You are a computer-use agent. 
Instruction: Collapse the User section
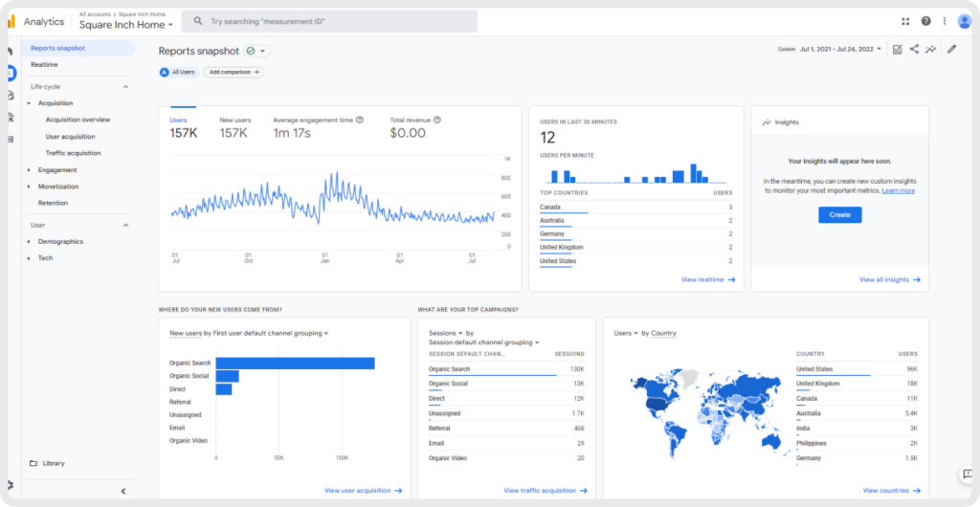click(125, 225)
